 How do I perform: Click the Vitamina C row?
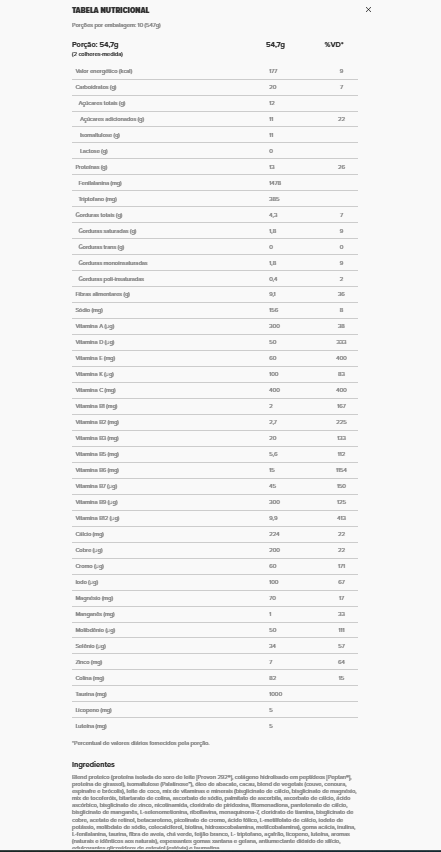(215, 390)
